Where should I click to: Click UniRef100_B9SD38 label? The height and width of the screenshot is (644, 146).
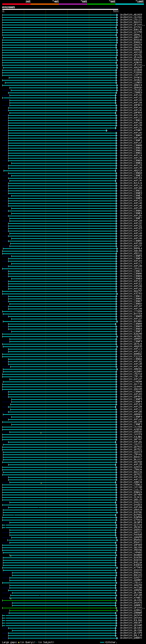pos(131,40)
